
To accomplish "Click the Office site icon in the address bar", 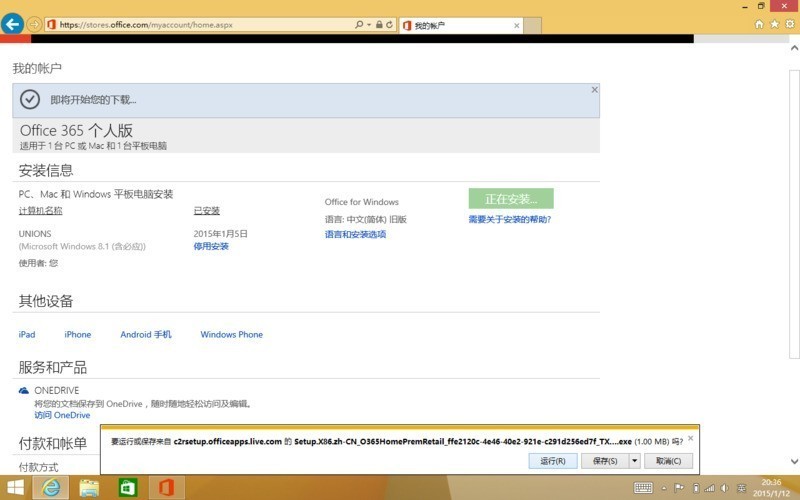I will 51,24.
